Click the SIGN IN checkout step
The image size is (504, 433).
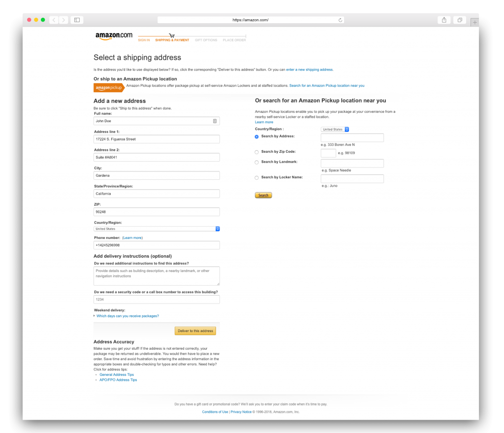[144, 40]
